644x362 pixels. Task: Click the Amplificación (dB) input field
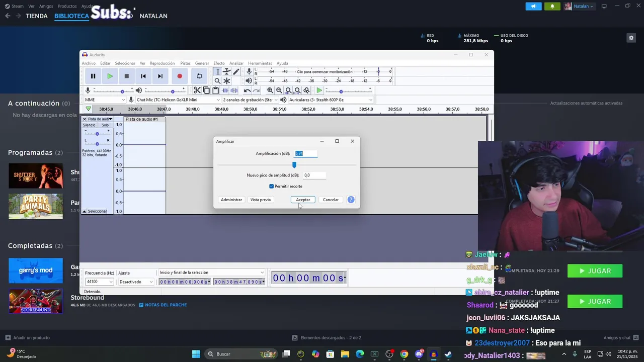[x=306, y=153]
